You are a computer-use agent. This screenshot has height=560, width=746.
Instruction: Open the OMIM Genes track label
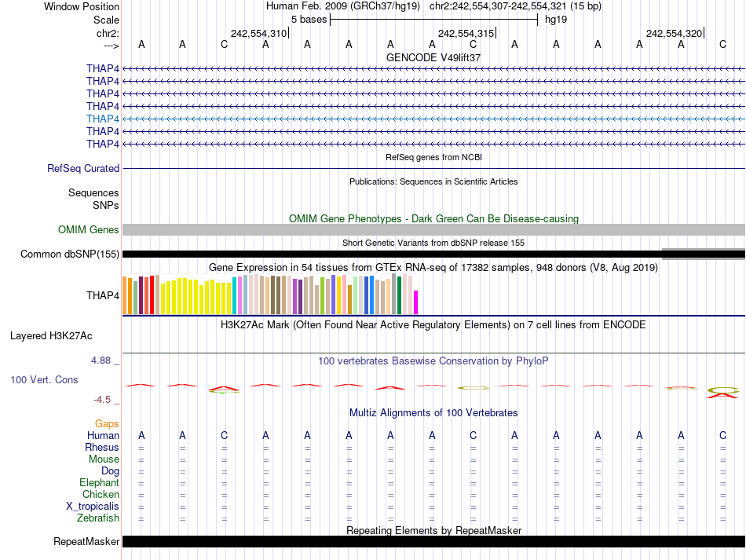[x=89, y=230]
